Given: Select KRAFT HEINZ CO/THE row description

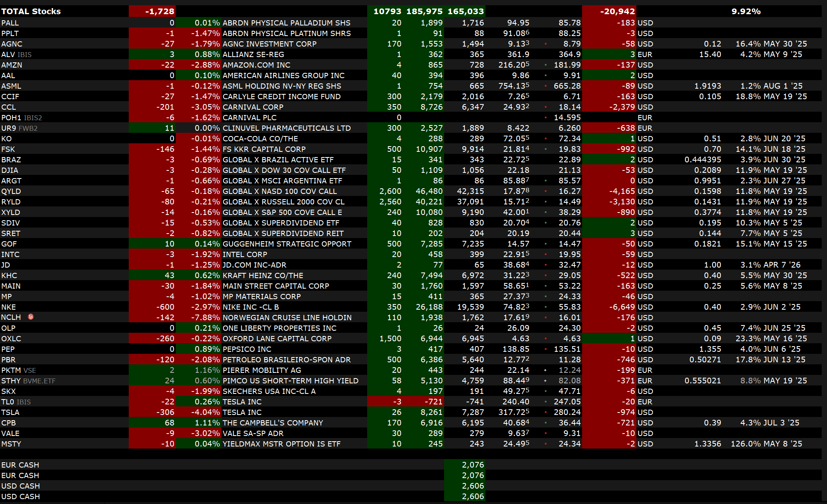Looking at the screenshot, I should tap(263, 275).
